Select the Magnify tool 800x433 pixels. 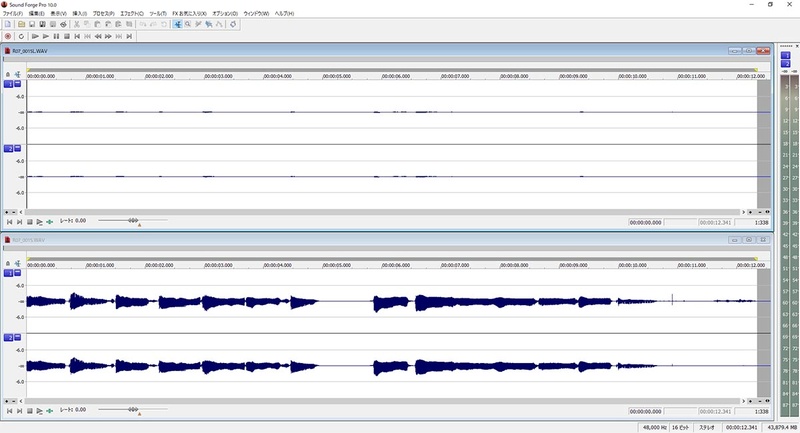pos(188,24)
